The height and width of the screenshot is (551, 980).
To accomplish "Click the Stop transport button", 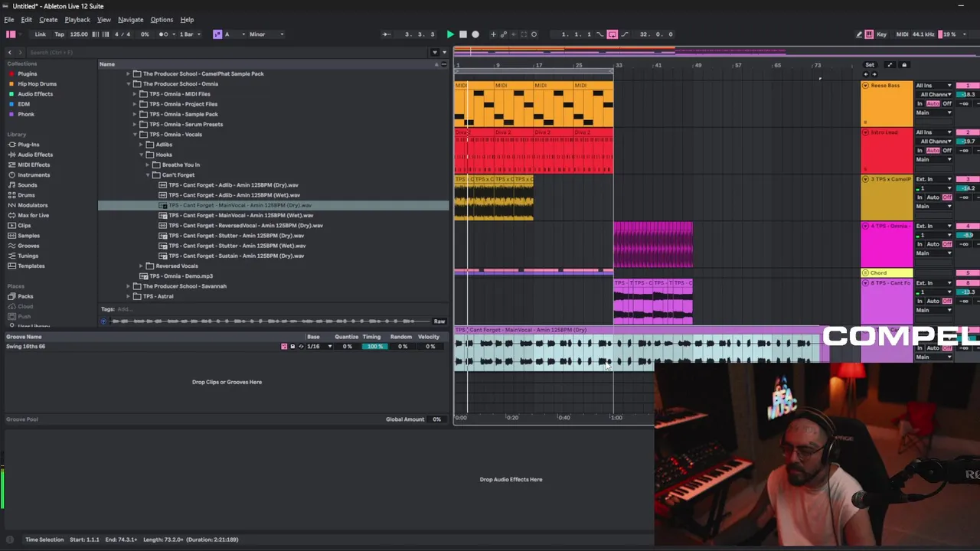I will [x=462, y=34].
